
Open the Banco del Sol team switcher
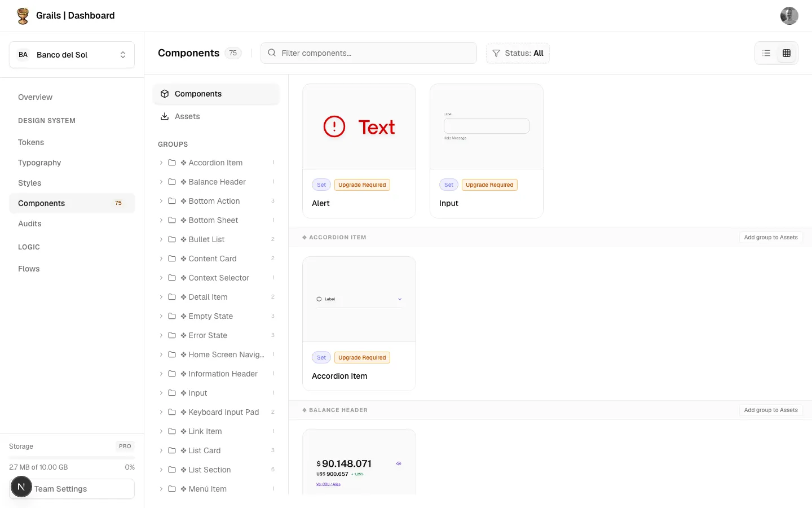(x=72, y=55)
